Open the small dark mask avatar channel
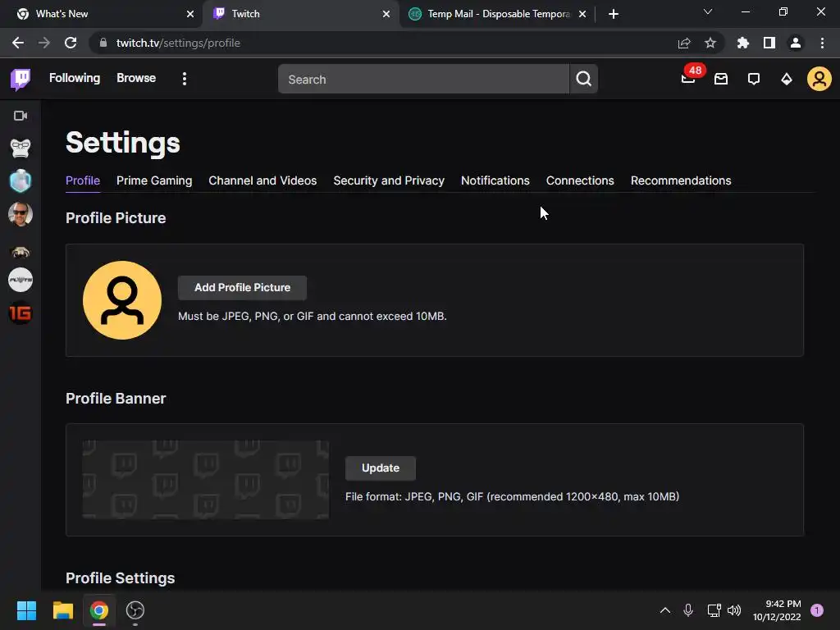 [x=21, y=252]
